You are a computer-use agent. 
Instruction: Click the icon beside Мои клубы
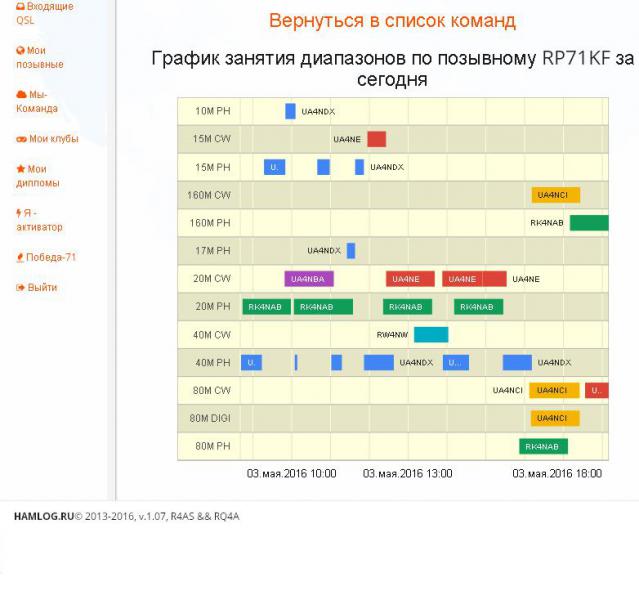(21, 139)
